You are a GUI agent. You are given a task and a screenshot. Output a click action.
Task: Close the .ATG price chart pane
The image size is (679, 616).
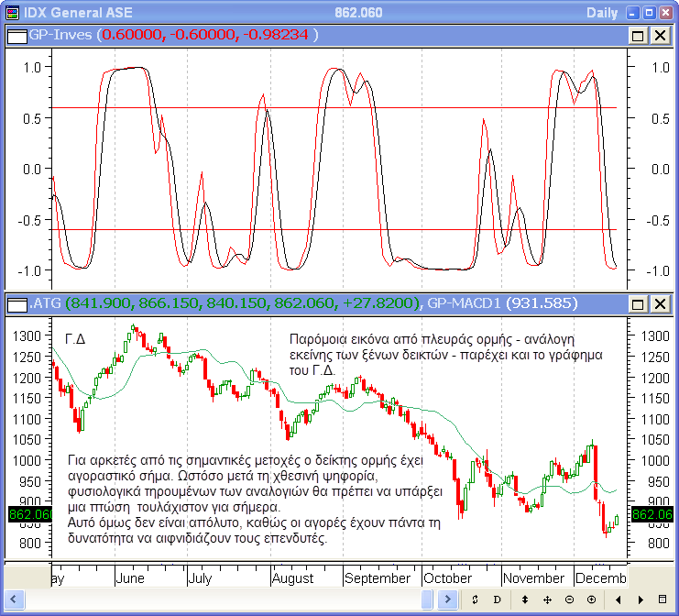659,303
